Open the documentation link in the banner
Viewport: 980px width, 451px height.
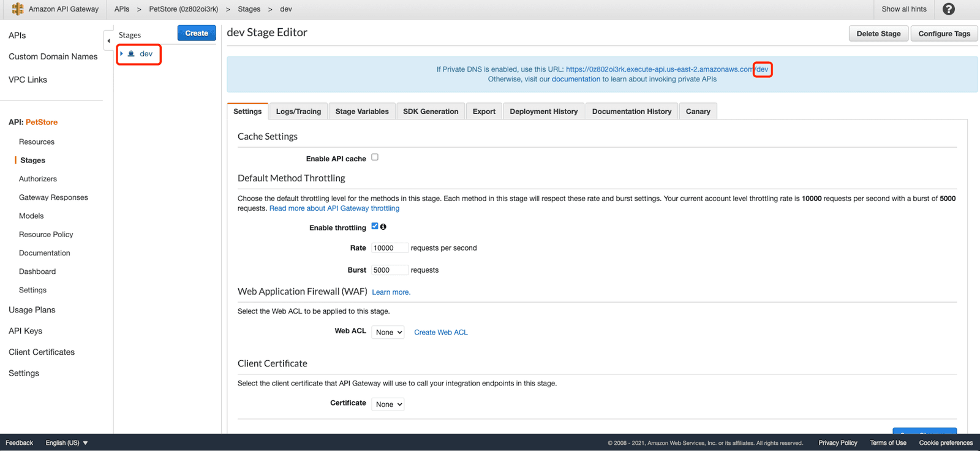coord(576,79)
